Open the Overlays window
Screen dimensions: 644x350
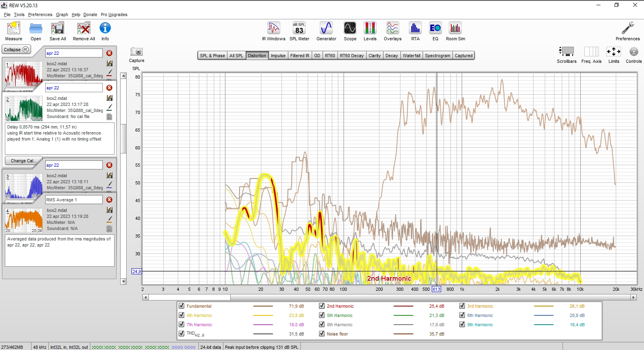click(x=392, y=28)
